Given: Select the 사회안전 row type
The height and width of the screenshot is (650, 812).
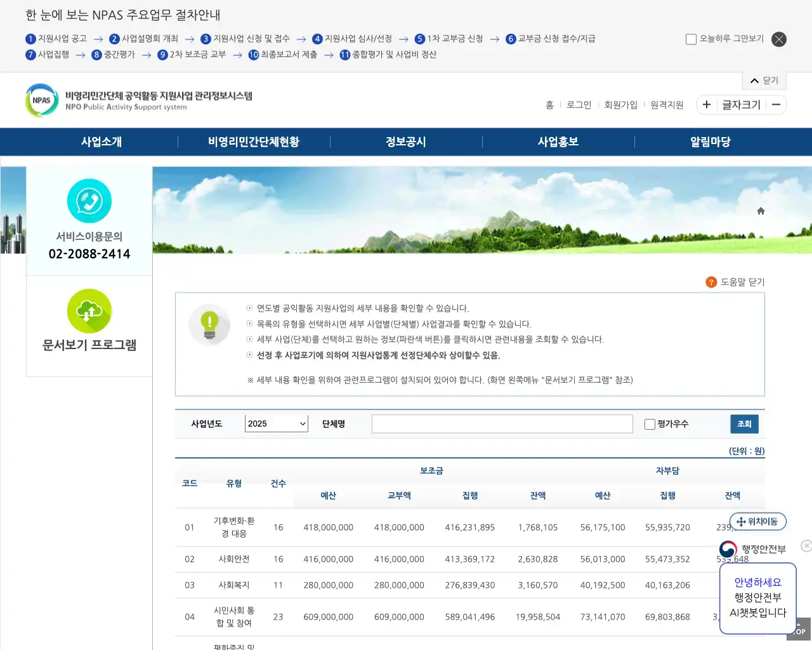Looking at the screenshot, I should (234, 559).
